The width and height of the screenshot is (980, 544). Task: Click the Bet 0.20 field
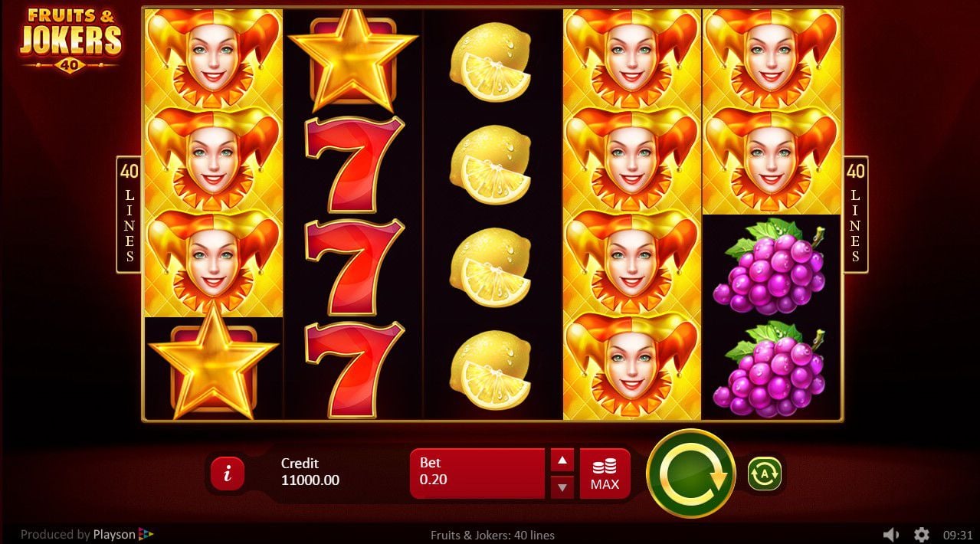(477, 474)
